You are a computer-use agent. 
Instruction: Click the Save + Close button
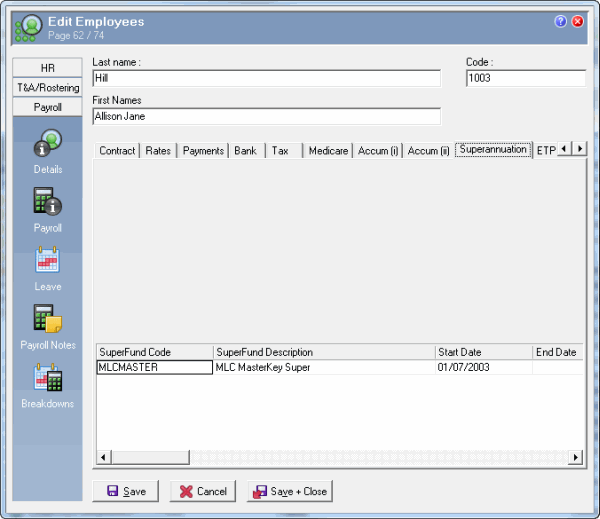tap(290, 491)
